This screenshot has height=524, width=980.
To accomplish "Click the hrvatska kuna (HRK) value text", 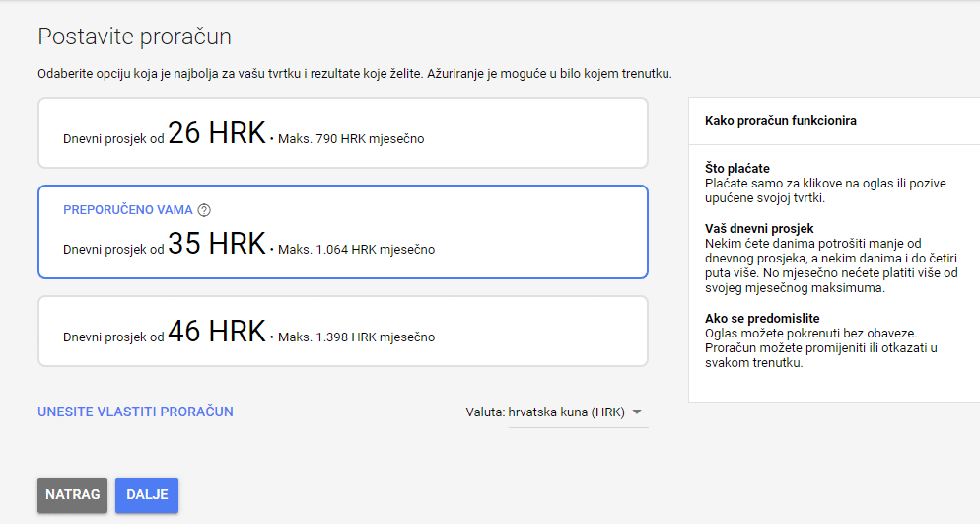I will [x=566, y=412].
